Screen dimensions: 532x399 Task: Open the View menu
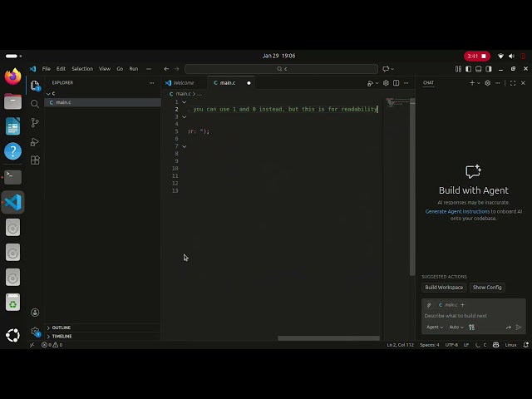105,69
